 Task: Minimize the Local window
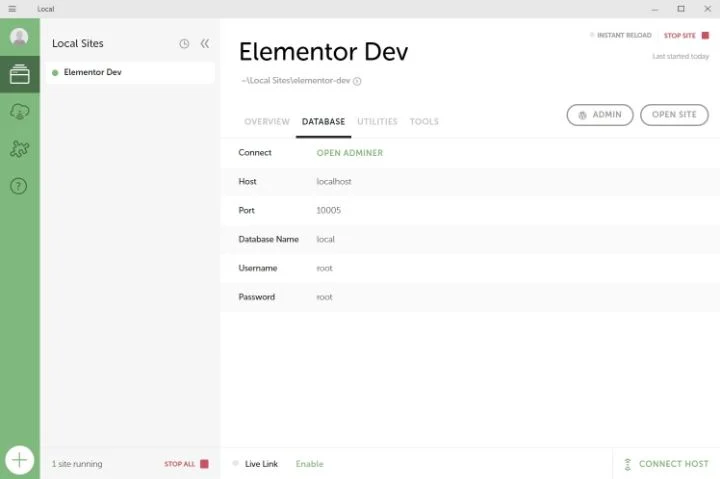point(655,9)
